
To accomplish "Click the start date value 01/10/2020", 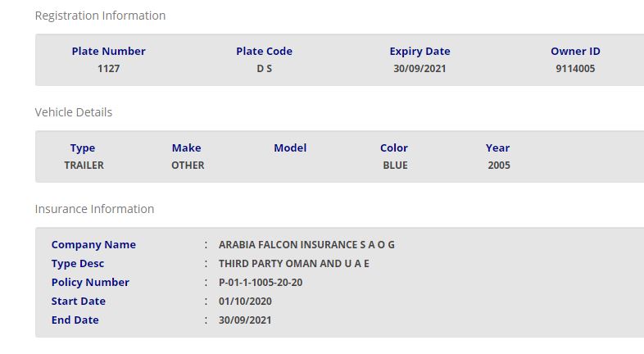I will coord(245,302).
